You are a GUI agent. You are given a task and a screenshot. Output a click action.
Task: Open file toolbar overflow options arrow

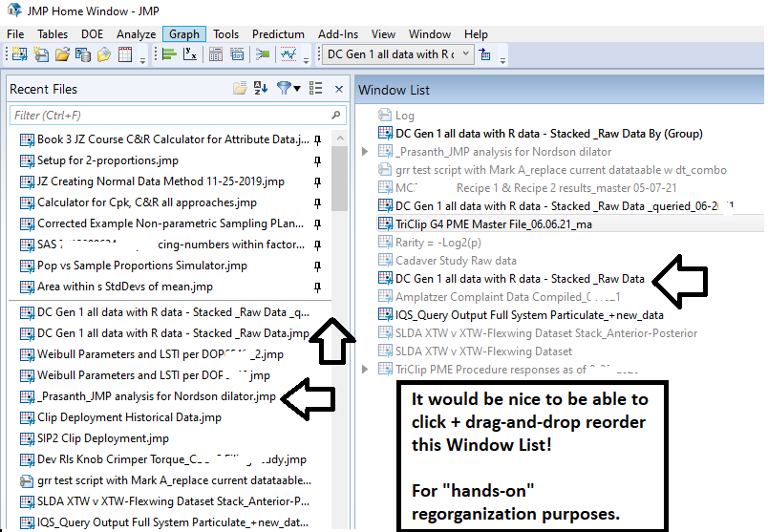click(142, 61)
